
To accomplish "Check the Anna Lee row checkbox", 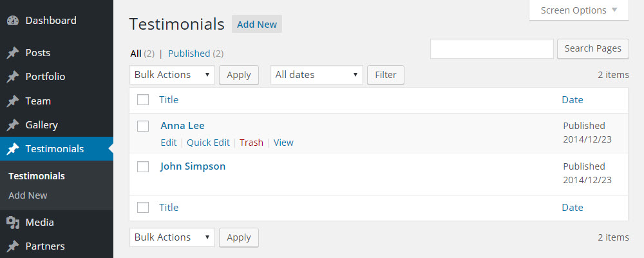I will tap(143, 126).
